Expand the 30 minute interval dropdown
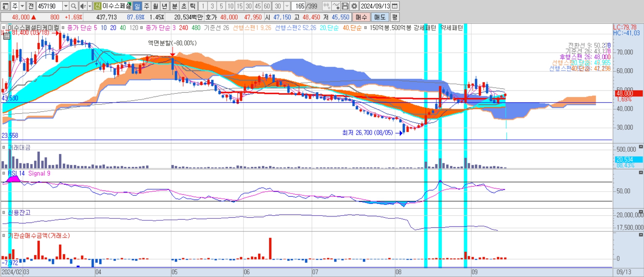644x277 pixels. 287,6
